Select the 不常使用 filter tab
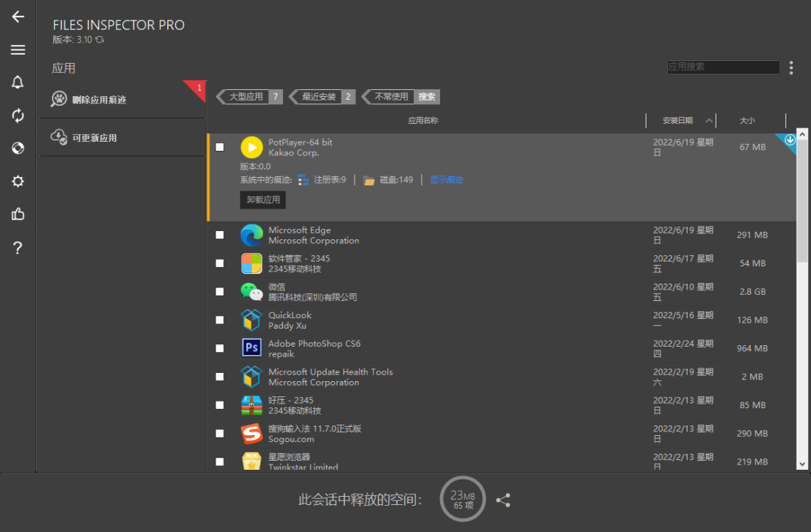This screenshot has width=811, height=532. pyautogui.click(x=388, y=97)
